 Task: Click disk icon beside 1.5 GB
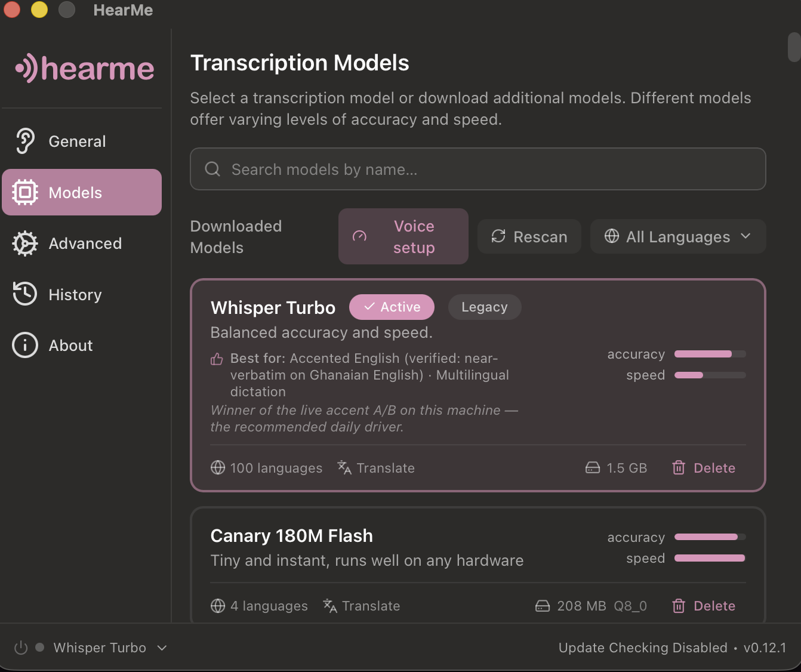(x=593, y=467)
